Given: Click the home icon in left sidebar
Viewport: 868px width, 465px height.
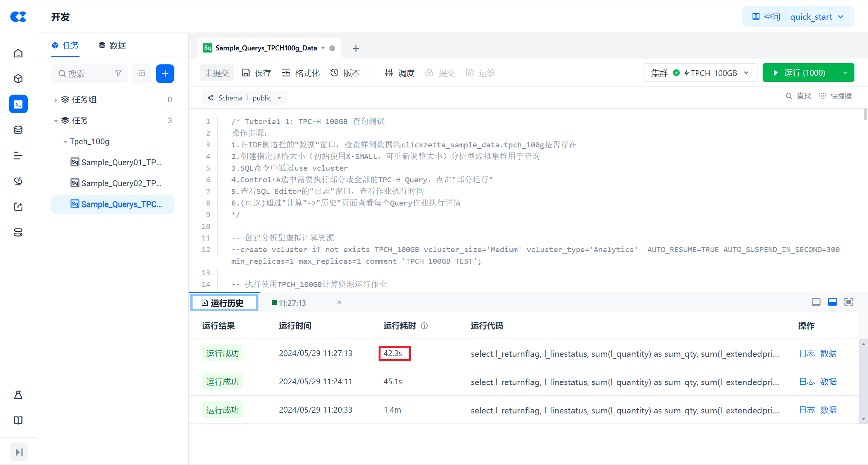Looking at the screenshot, I should click(x=18, y=53).
